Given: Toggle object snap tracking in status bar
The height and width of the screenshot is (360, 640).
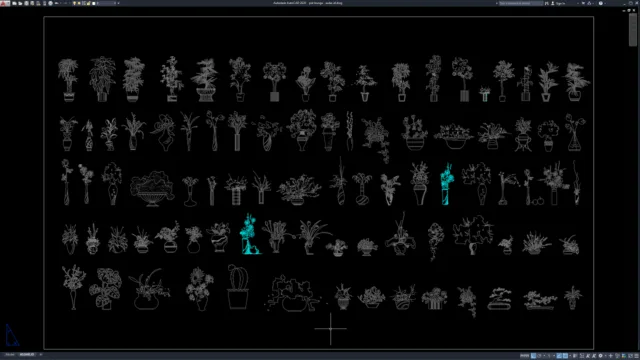Looking at the screenshot, I should coord(559,356).
